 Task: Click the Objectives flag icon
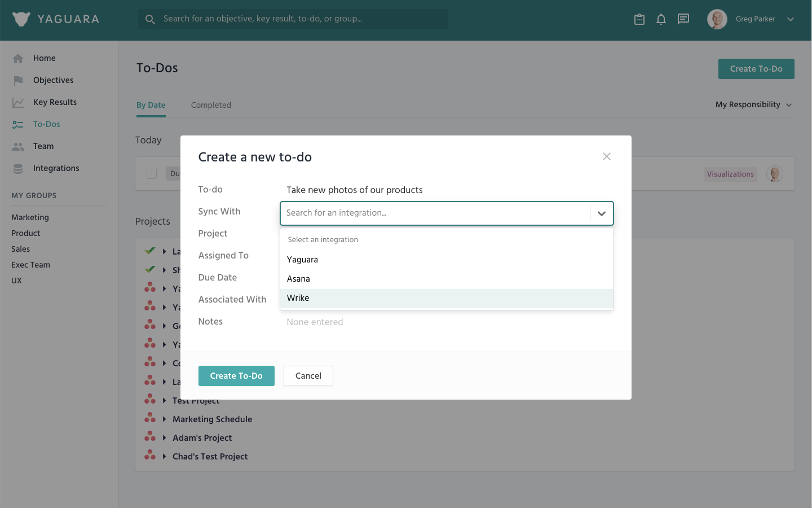[18, 80]
